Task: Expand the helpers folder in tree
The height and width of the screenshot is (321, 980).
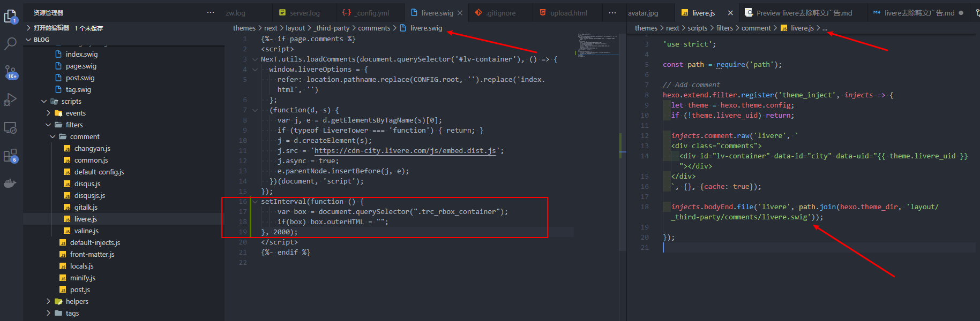Action: (48, 302)
